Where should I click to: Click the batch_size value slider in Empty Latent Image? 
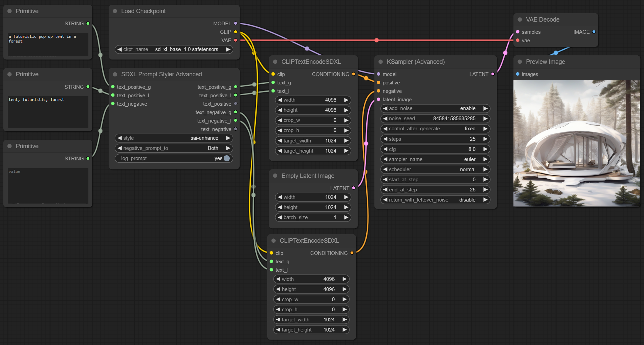(313, 217)
